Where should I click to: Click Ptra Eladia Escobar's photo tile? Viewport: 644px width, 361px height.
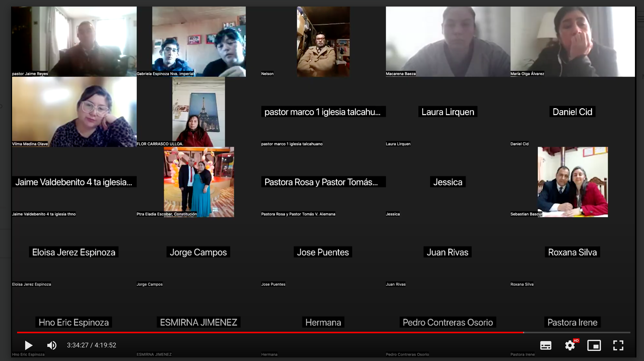tap(199, 182)
